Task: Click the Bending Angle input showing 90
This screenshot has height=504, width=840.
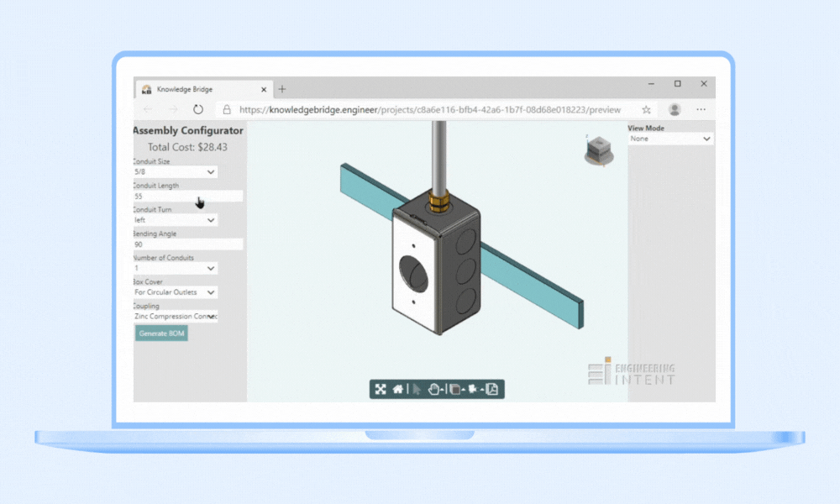Action: [x=186, y=244]
